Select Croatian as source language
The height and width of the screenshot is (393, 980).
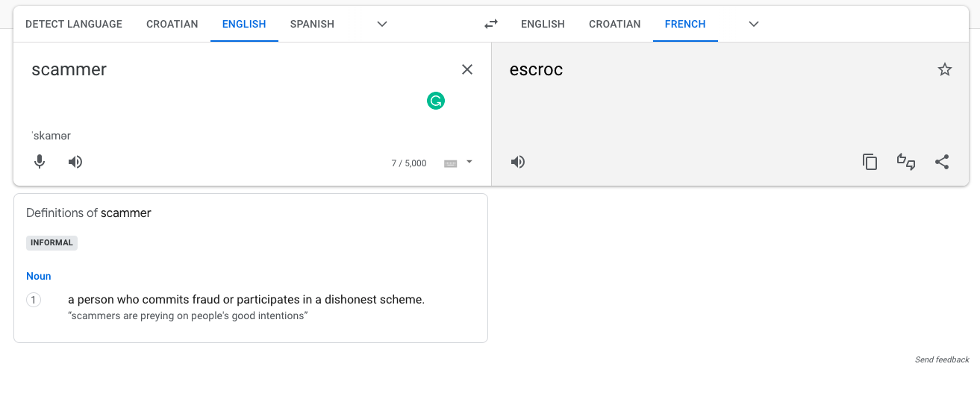point(172,24)
